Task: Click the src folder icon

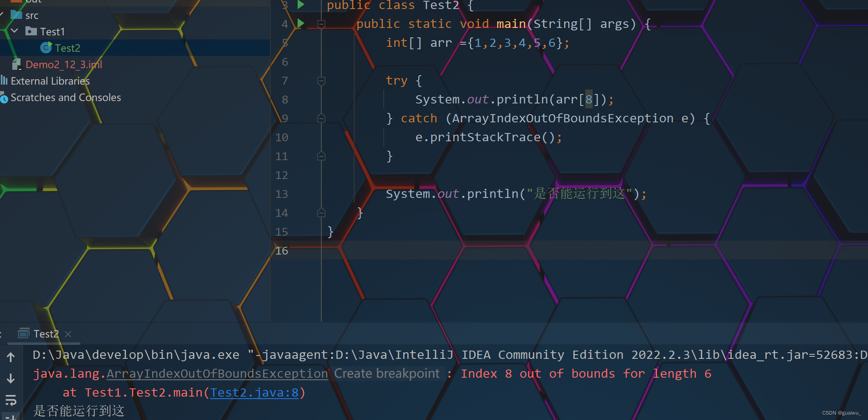Action: pyautogui.click(x=16, y=15)
